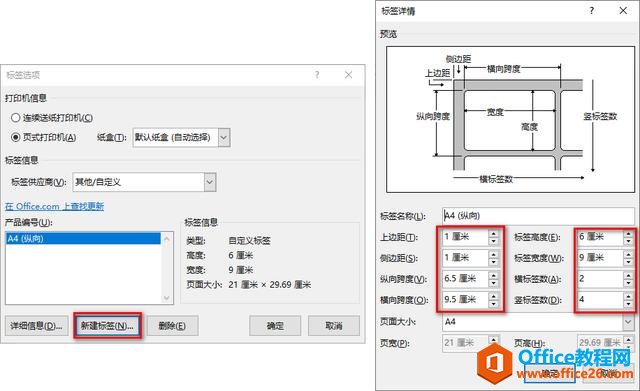This screenshot has height=391, width=640.
Task: Decrease the 标签宽度 value with down spinner
Action: (629, 262)
